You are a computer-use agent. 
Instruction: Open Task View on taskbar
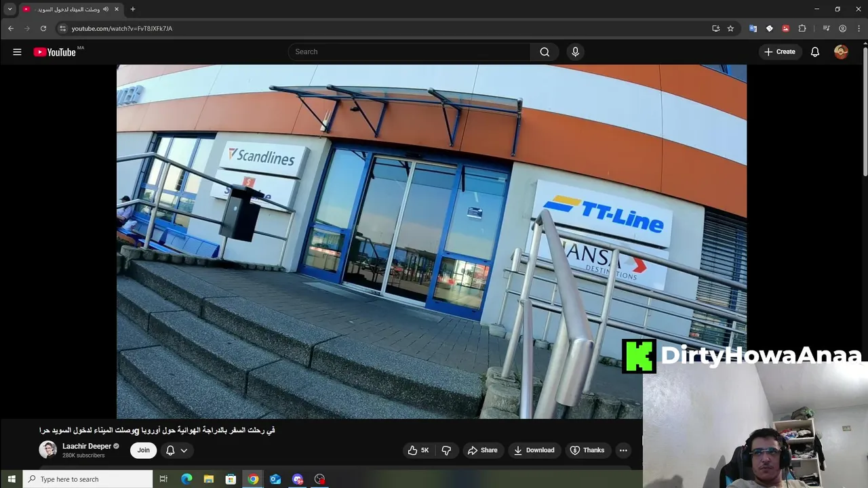click(163, 479)
